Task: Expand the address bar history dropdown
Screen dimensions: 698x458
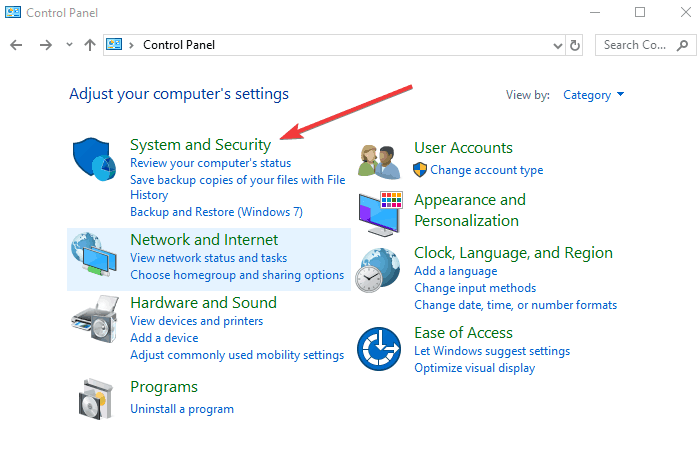Action: pos(557,45)
